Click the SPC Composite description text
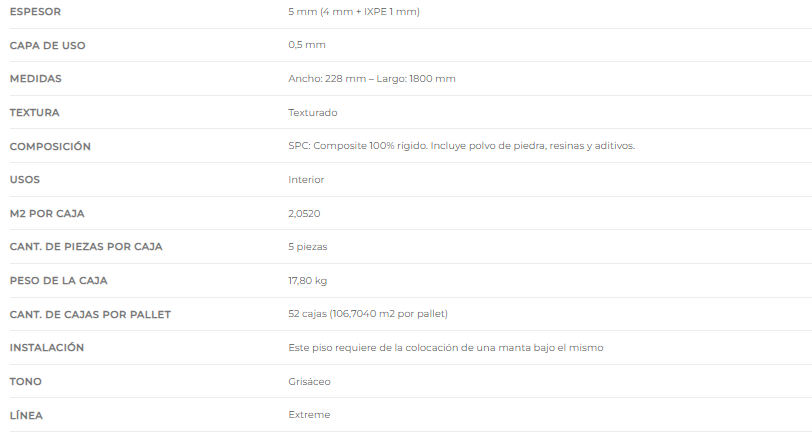Viewport: 812px width, 442px height. point(461,146)
